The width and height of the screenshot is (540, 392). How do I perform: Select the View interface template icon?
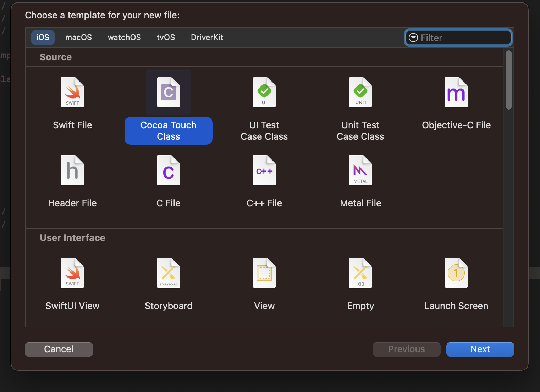(264, 273)
